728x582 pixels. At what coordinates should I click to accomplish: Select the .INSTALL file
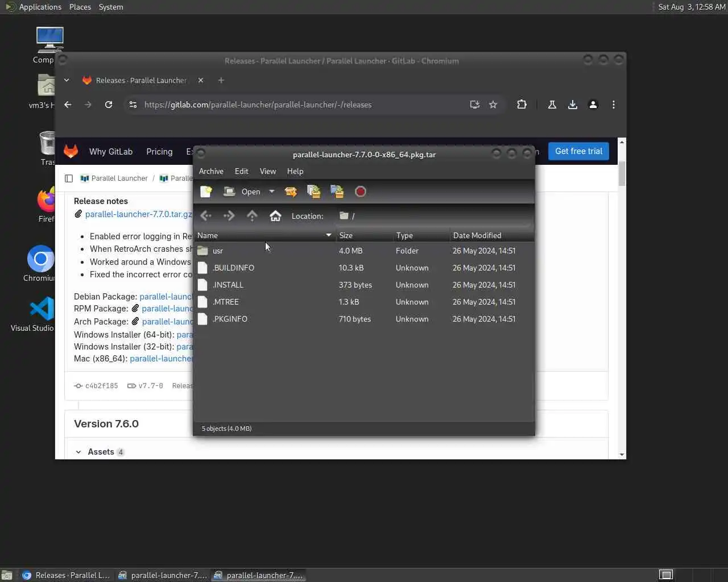(x=364, y=285)
